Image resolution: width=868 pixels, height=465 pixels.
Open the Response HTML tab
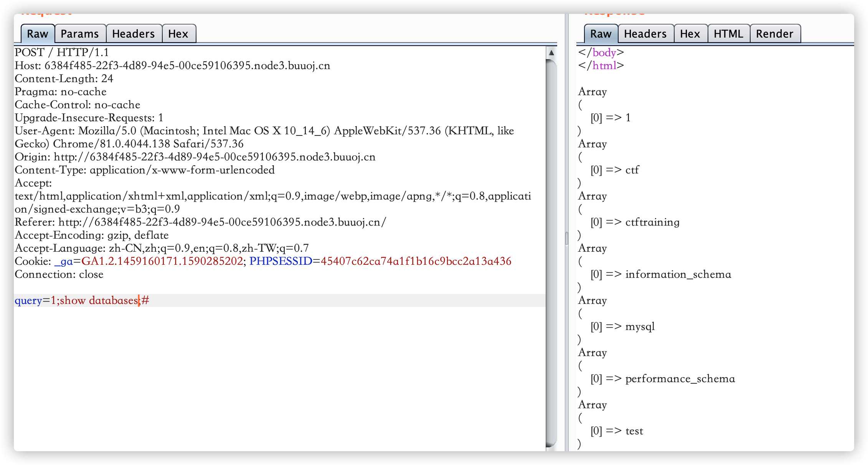(729, 34)
